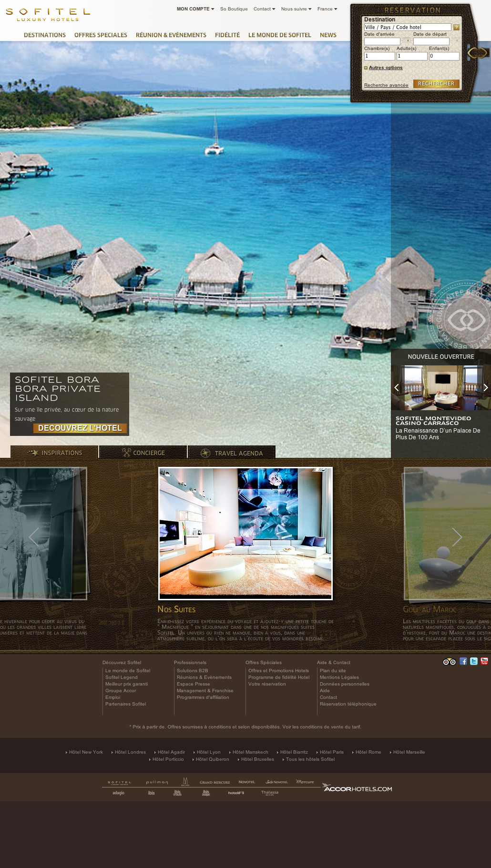Click the Ville / Pays / Code hotel field
The width and height of the screenshot is (491, 868).
click(x=408, y=27)
